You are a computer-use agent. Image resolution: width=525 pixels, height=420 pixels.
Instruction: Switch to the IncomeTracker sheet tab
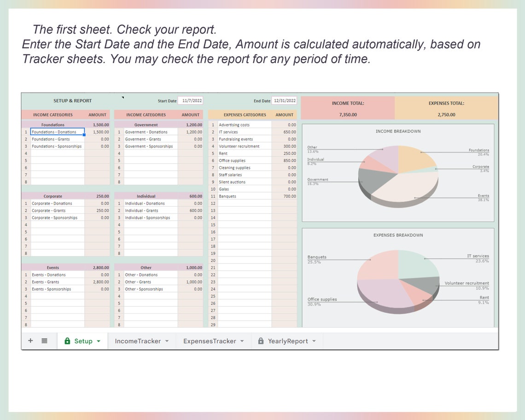pyautogui.click(x=142, y=341)
